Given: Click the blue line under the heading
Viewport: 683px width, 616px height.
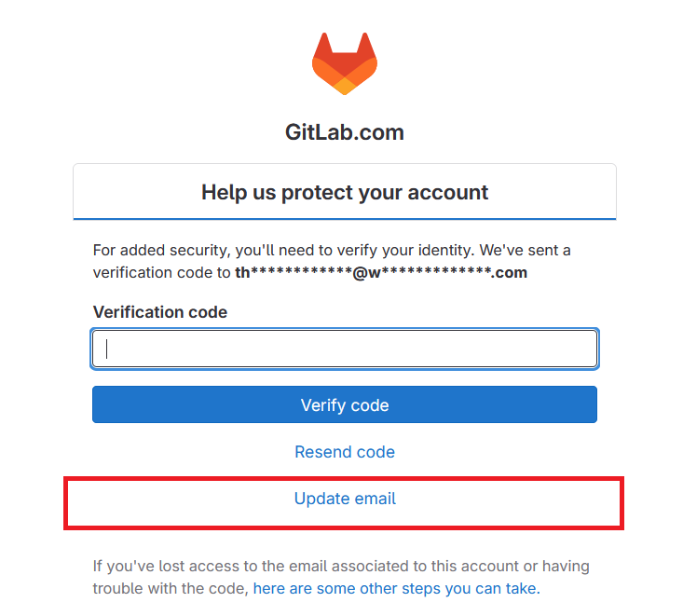Looking at the screenshot, I should [344, 219].
